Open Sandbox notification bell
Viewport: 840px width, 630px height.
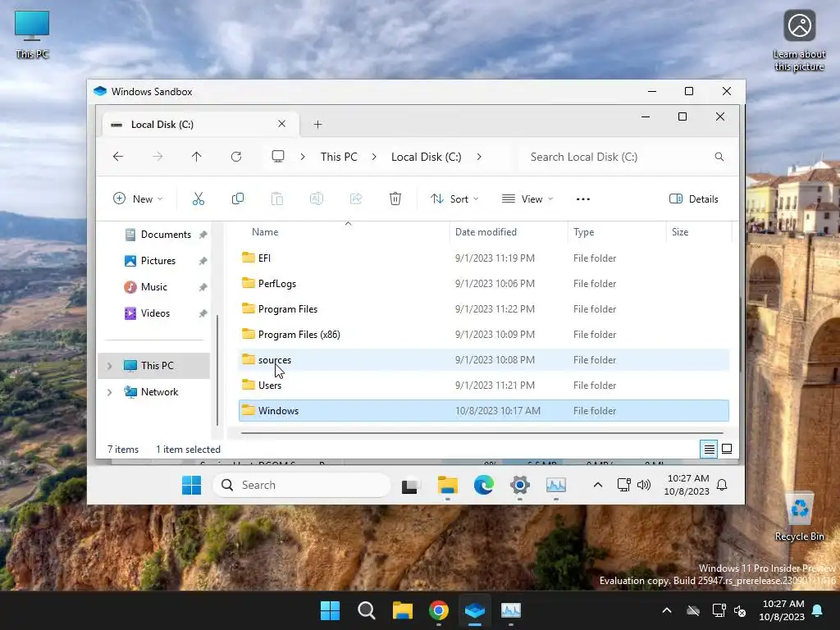pos(722,485)
